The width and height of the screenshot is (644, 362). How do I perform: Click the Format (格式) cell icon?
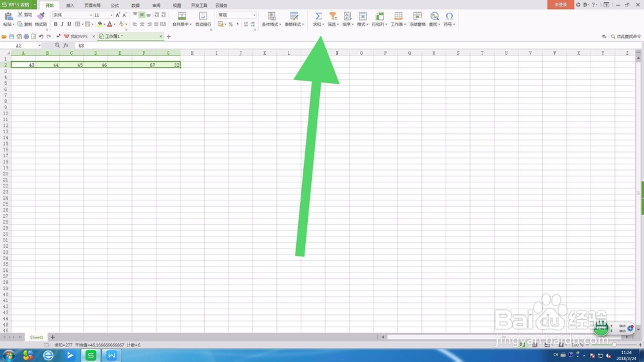coord(362,16)
